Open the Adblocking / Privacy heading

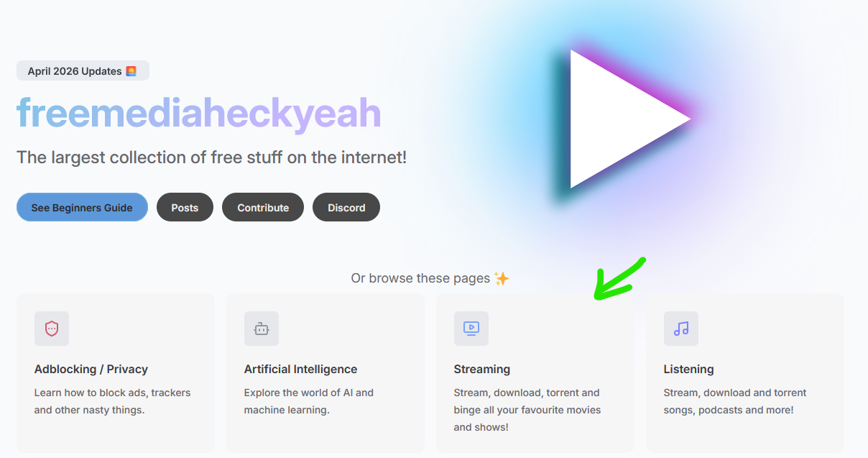91,369
